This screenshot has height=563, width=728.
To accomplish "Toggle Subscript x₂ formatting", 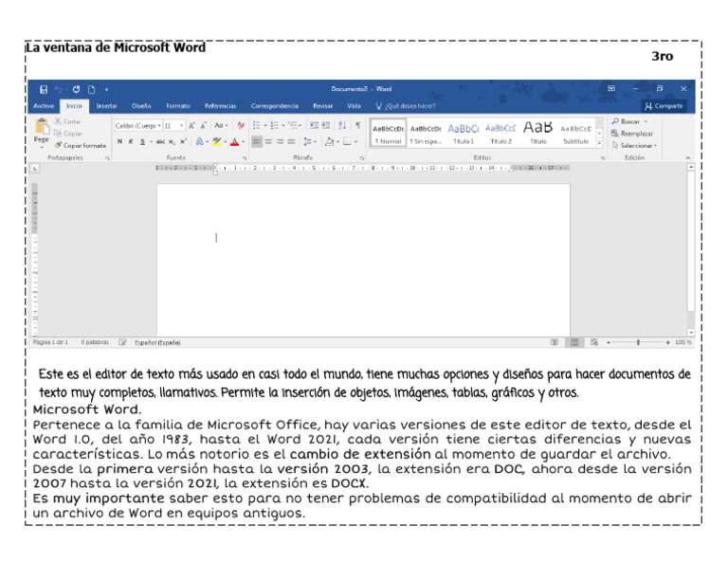I will tap(172, 141).
